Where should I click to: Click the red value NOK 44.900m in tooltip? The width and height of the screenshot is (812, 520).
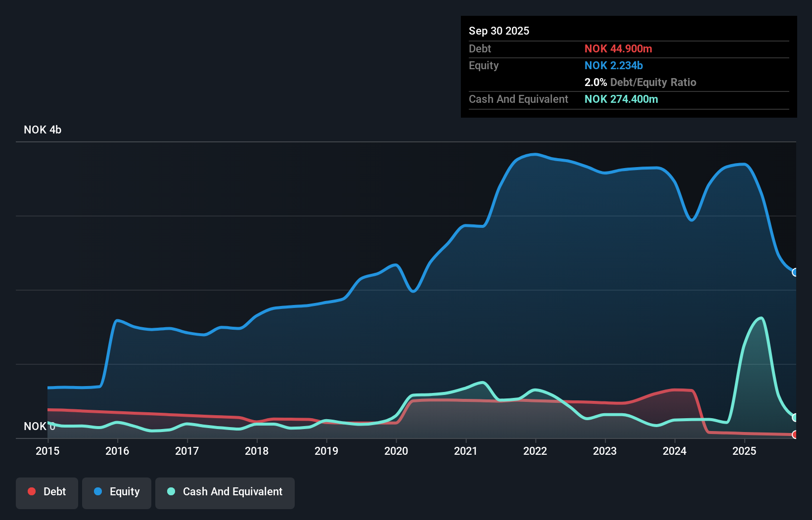tap(618, 49)
